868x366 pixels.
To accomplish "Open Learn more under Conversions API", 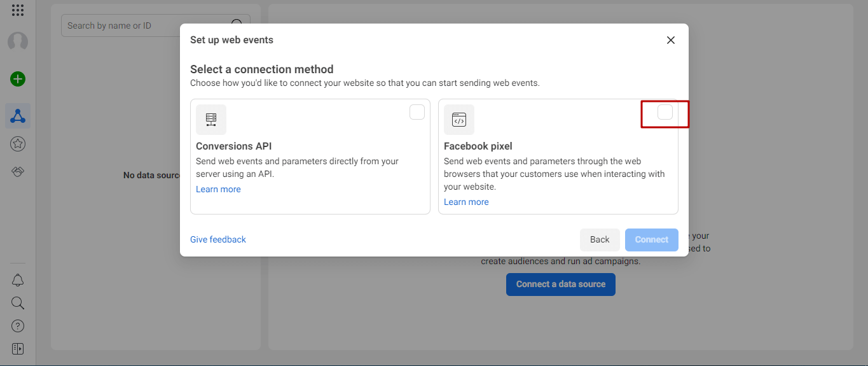I will pos(218,189).
